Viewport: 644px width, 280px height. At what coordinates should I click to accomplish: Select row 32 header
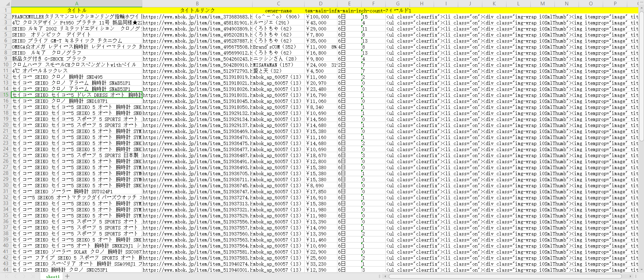(5, 197)
